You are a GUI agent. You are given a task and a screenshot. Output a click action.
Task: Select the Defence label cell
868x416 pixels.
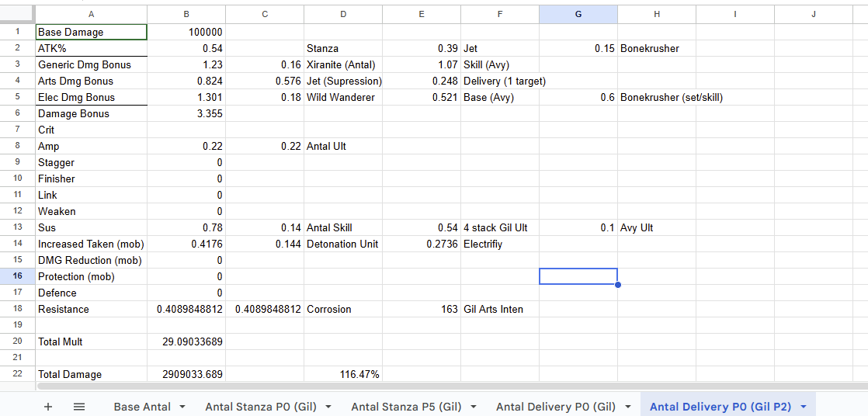92,293
